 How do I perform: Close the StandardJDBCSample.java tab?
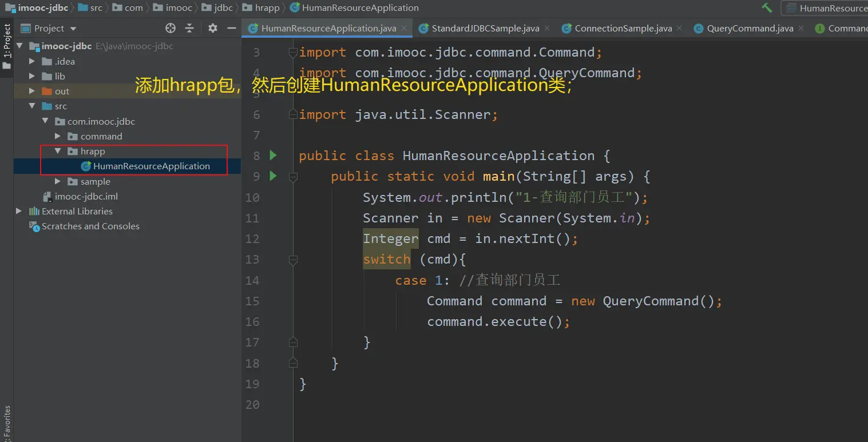[547, 28]
